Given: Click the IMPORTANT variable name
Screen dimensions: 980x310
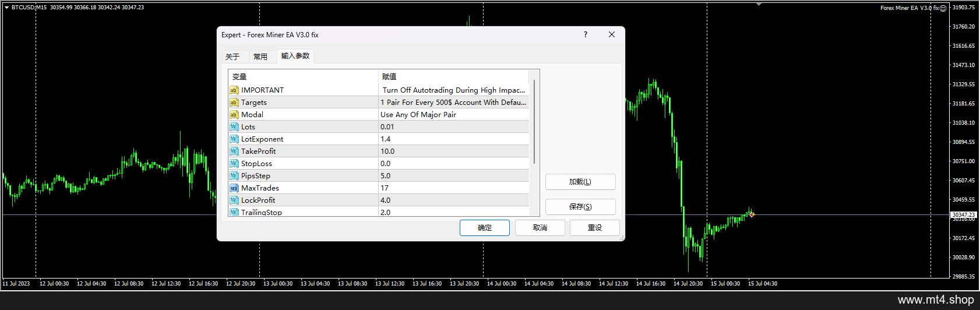Looking at the screenshot, I should tap(262, 90).
